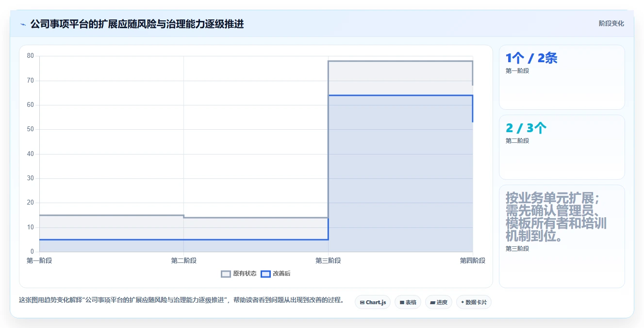Toggle the 原有状态 legend entry
Viewport: 644px width, 328px height.
pyautogui.click(x=239, y=274)
